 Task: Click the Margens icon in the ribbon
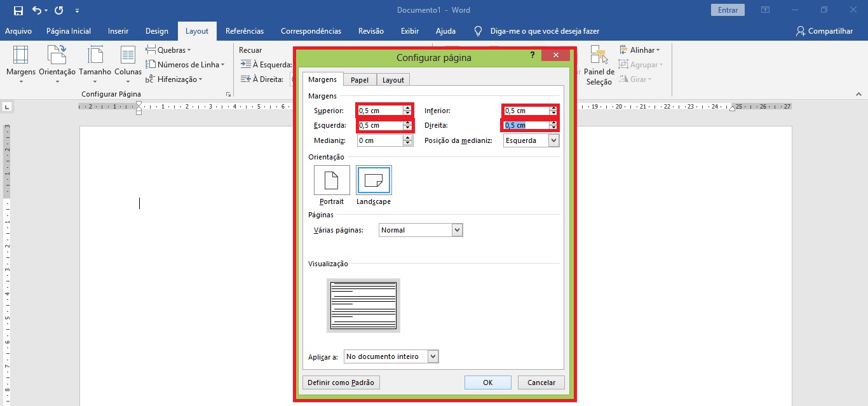pyautogui.click(x=21, y=56)
